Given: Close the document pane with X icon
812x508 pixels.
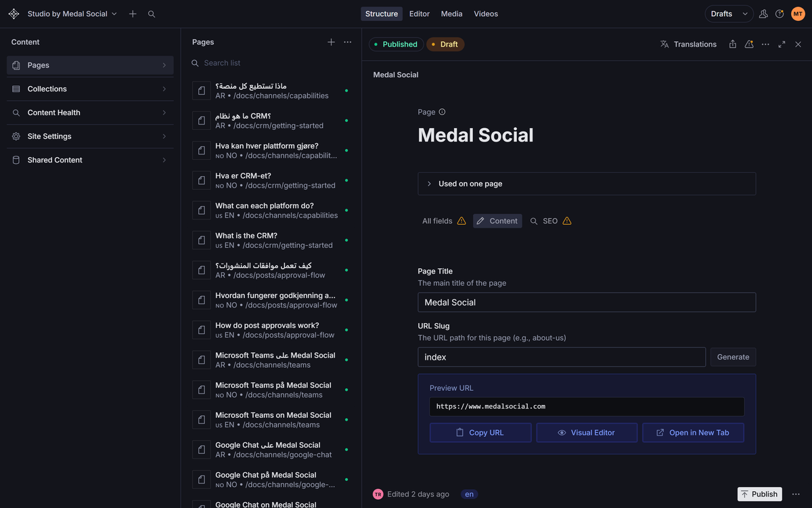Looking at the screenshot, I should (798, 44).
